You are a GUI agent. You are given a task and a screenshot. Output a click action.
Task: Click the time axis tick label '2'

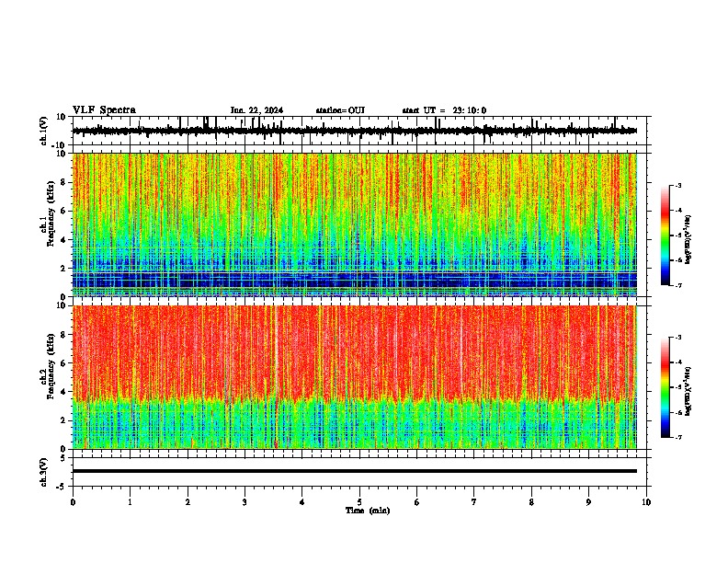[x=188, y=502]
